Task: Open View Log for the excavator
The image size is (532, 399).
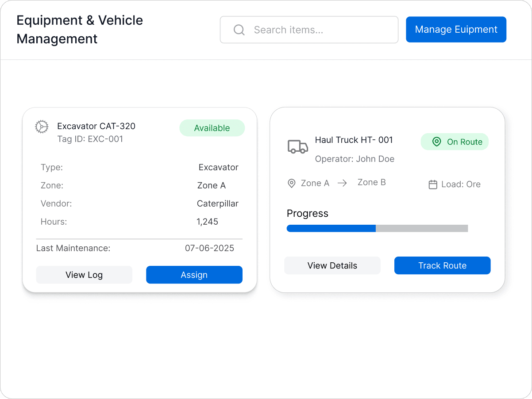Action: [84, 275]
